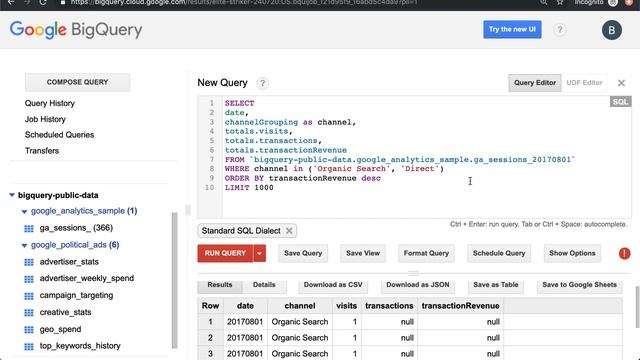Click the splitter handle beside the navigation panel
The height and width of the screenshot is (360, 640).
[188, 210]
